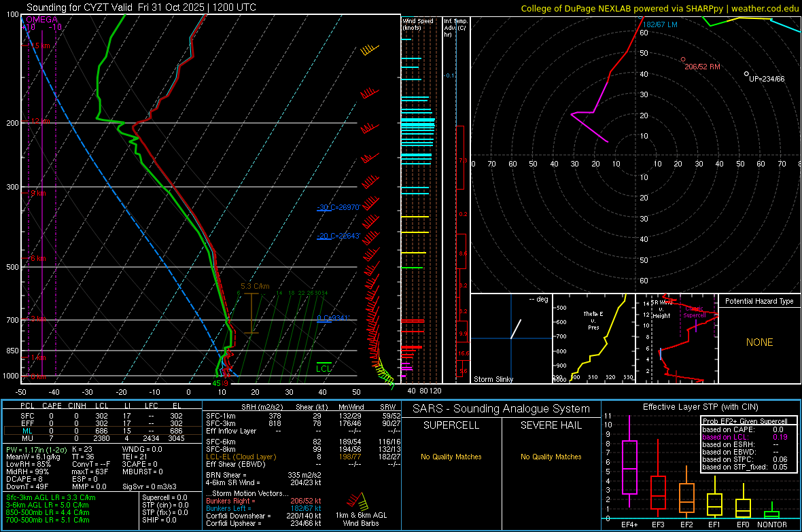Click 'DownT = 49F' value

click(x=27, y=486)
